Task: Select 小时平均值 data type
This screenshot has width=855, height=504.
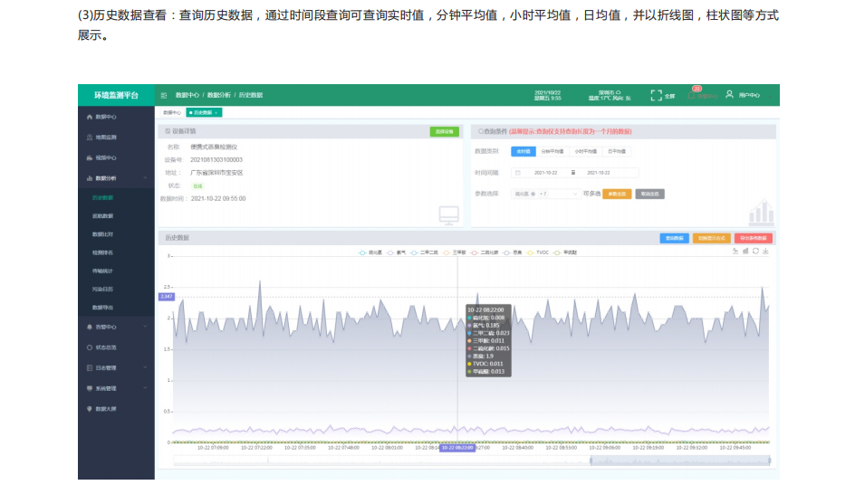Action: pos(585,151)
